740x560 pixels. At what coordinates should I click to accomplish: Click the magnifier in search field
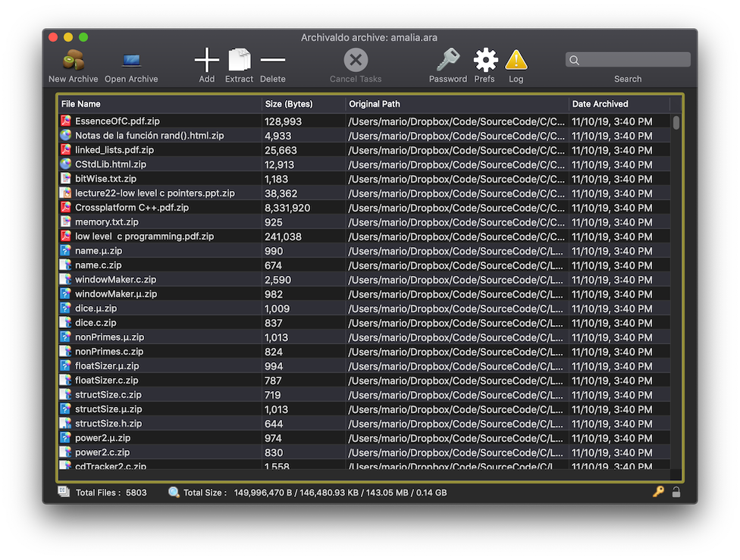click(575, 60)
